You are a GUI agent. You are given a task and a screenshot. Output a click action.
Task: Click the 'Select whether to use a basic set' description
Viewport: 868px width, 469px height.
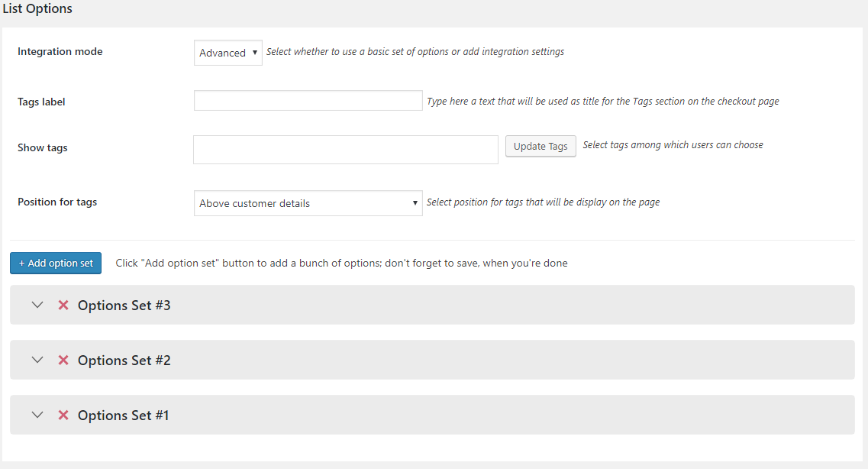(x=415, y=51)
